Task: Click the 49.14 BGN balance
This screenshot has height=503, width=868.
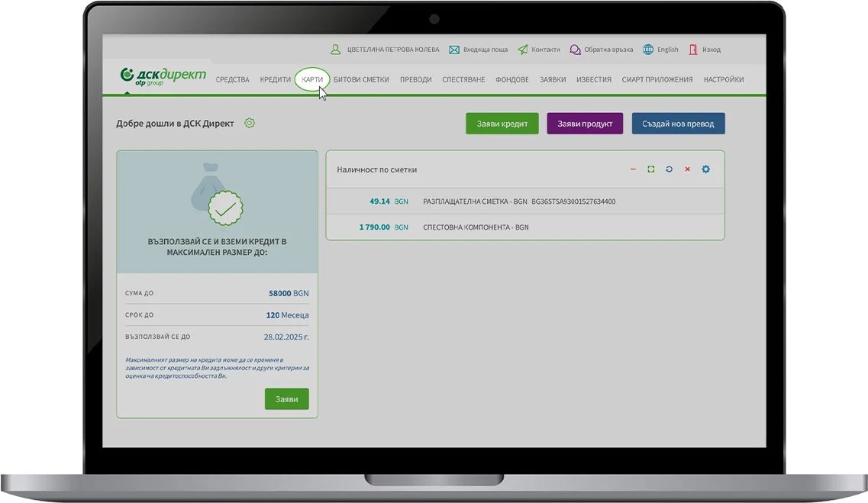Action: (389, 202)
